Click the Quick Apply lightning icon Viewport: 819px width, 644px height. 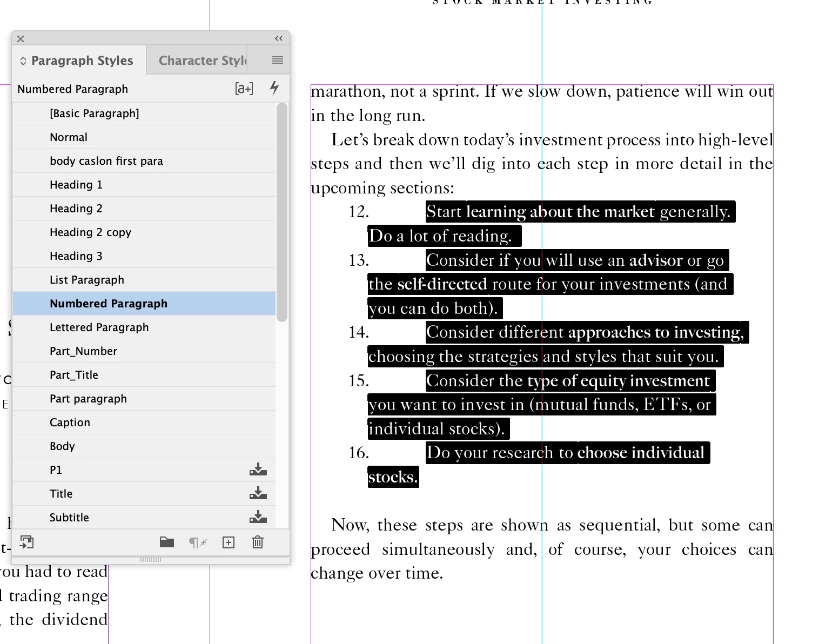[274, 88]
